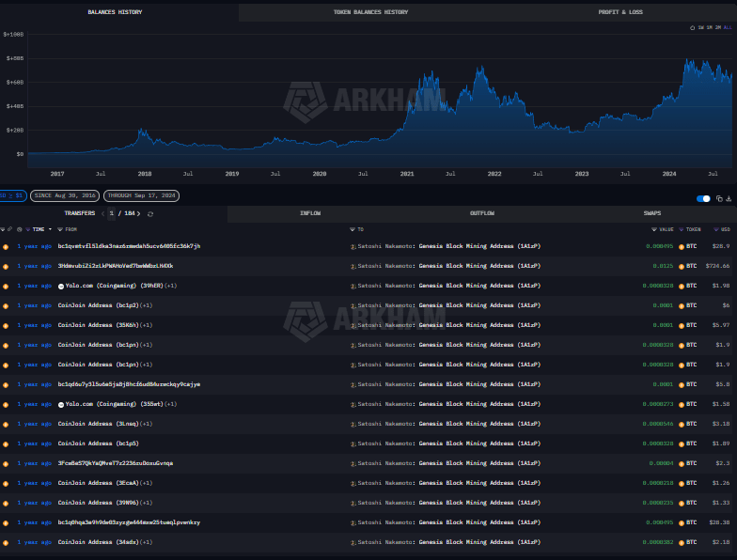
Task: Open the FROM column filter
Action: coord(60,229)
